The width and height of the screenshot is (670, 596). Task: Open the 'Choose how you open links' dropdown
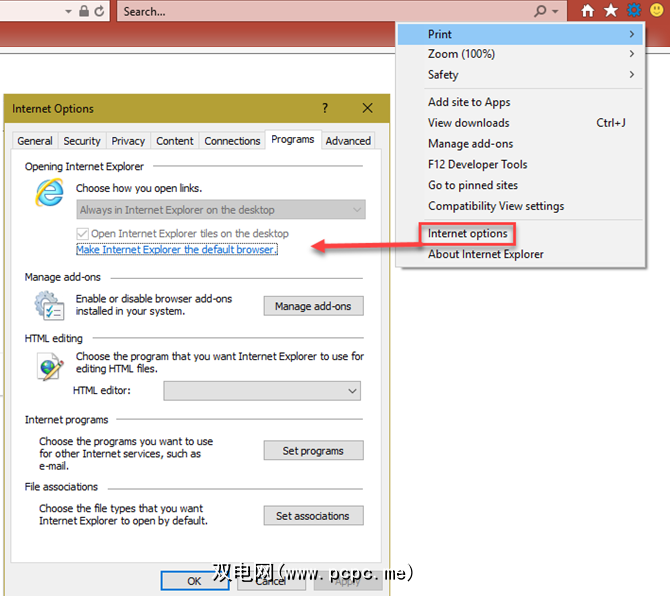221,210
